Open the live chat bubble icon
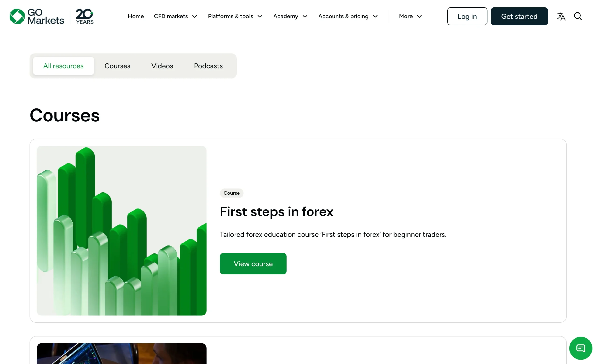This screenshot has height=364, width=597. pos(581,348)
